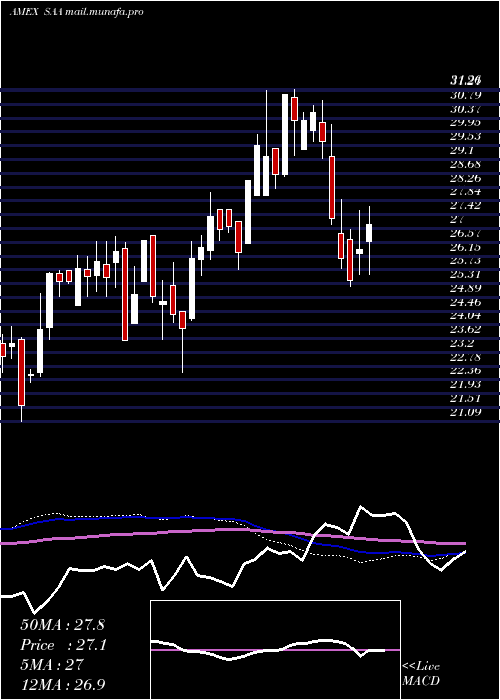500x700 pixels.
Task: Click the 24.46 price level label
Action: (x=465, y=302)
